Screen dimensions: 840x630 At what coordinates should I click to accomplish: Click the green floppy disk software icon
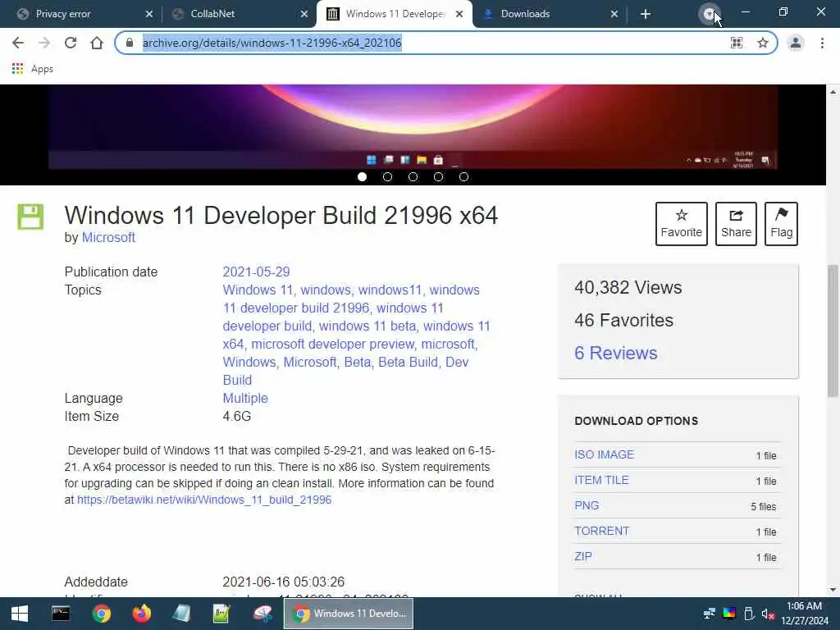[x=30, y=217]
